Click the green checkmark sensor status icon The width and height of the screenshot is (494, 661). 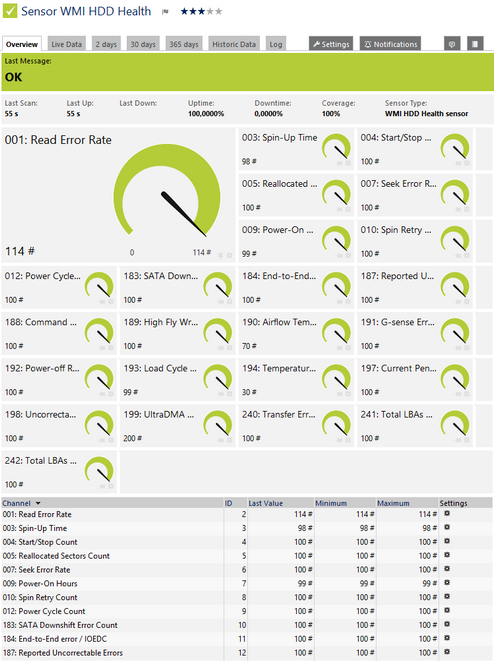pos(10,11)
